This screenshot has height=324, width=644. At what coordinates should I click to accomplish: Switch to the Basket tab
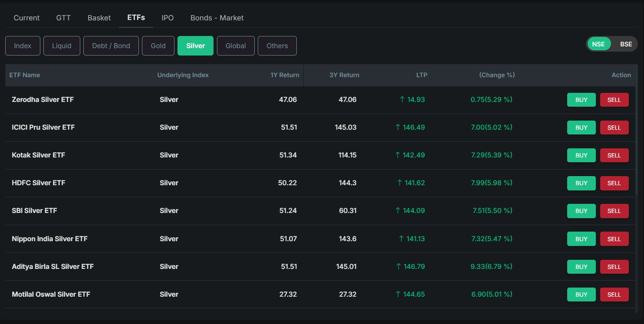99,18
